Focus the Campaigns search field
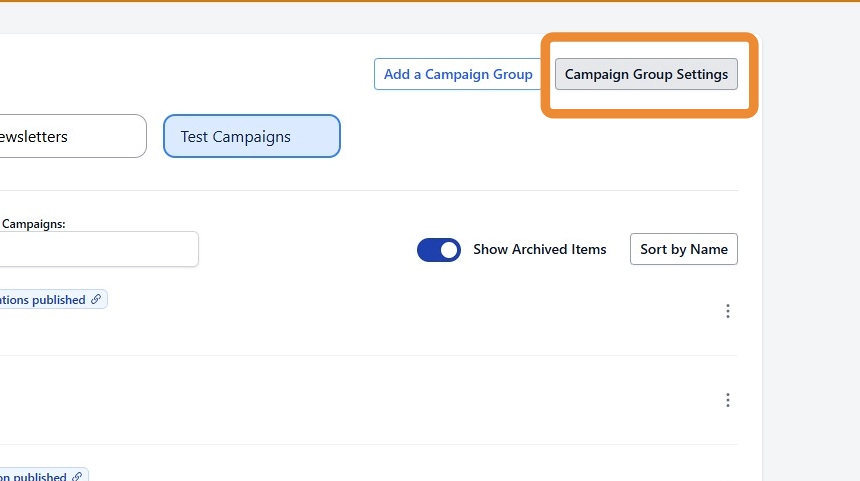 98,249
